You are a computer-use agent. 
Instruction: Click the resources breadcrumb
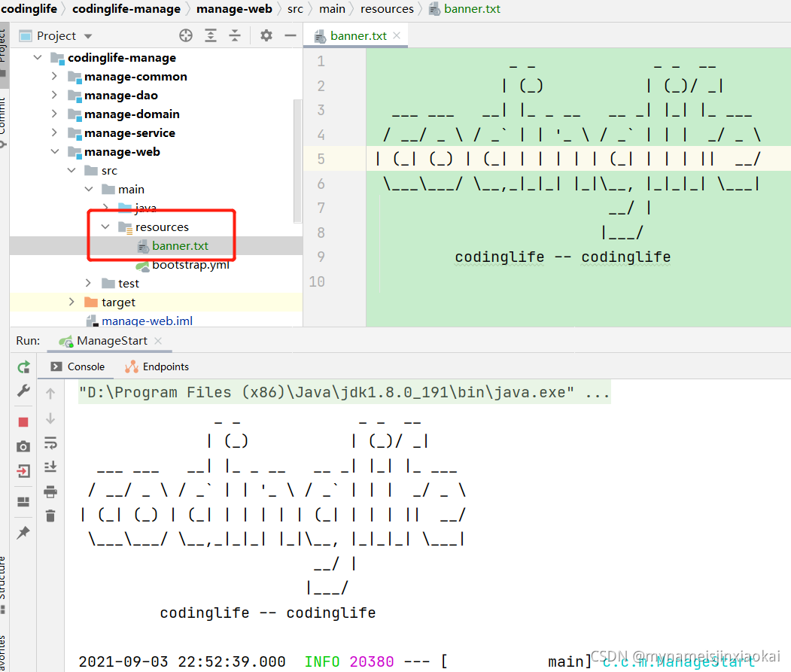coord(387,9)
